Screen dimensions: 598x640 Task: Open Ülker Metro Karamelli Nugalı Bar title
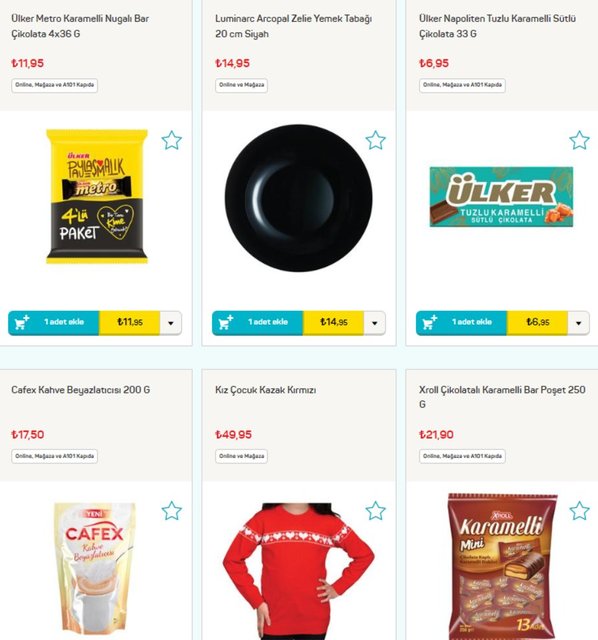tap(80, 26)
